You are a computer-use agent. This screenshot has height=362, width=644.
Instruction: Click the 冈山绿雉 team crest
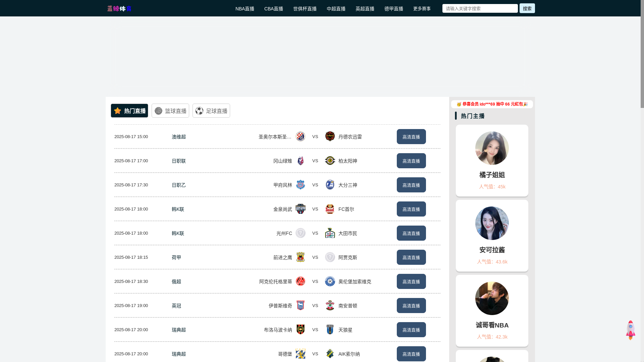(x=301, y=161)
